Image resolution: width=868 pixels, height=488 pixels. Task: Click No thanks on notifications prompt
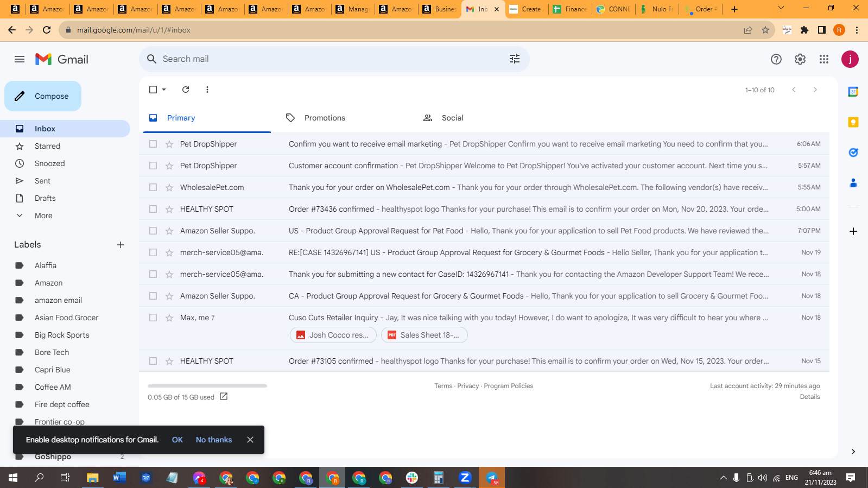click(x=214, y=440)
